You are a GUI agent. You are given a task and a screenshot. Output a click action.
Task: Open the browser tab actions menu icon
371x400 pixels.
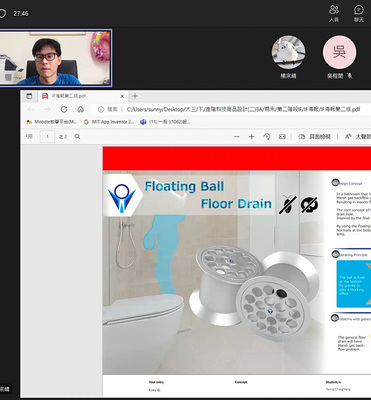click(29, 96)
